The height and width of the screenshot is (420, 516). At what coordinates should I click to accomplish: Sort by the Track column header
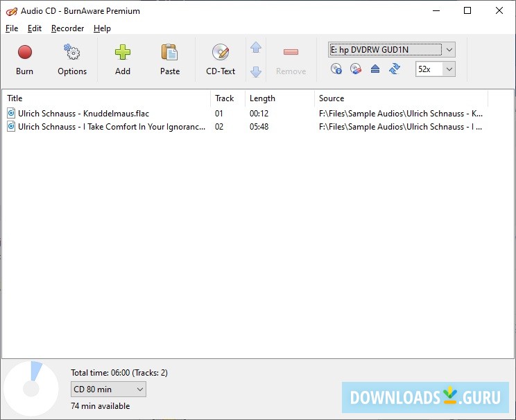click(227, 98)
